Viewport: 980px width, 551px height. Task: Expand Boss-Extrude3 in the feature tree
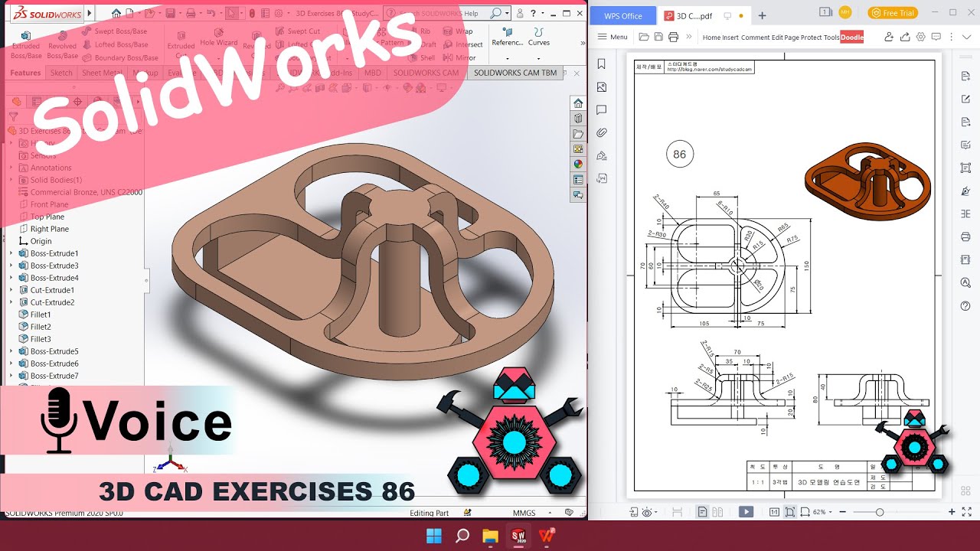coord(11,266)
